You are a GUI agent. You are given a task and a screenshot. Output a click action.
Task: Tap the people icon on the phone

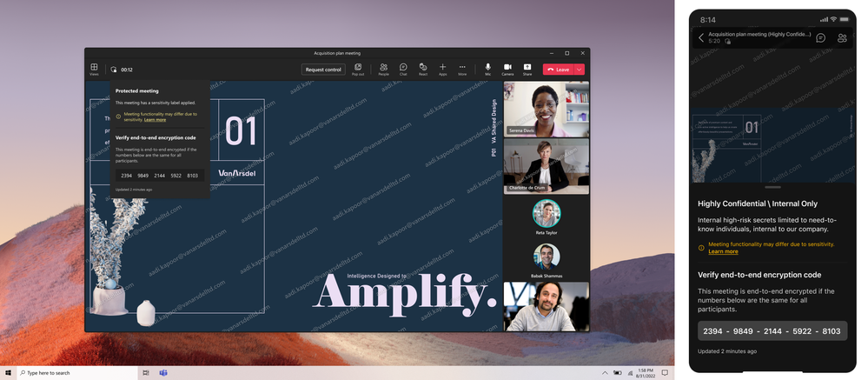tap(842, 37)
